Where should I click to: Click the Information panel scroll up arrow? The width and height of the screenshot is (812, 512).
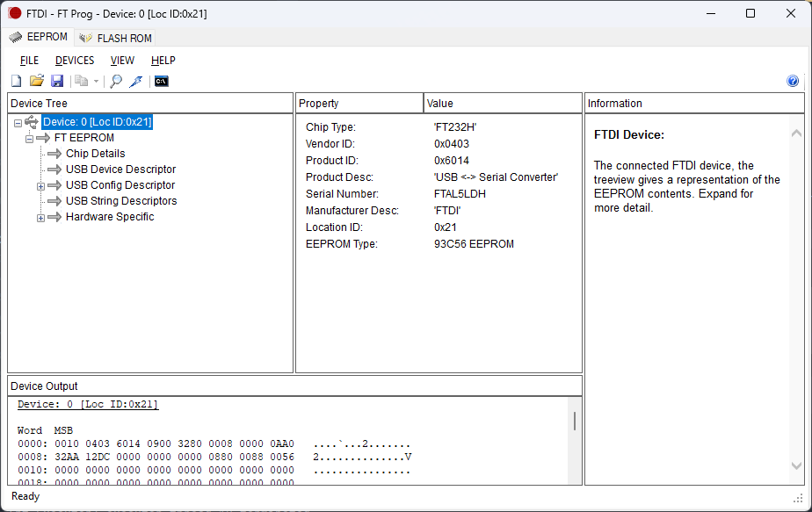coord(797,133)
